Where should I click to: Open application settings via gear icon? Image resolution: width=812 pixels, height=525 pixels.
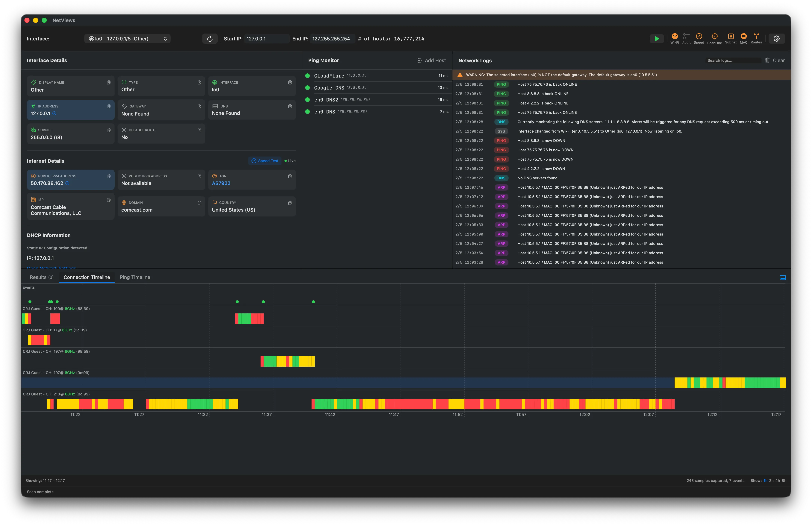pyautogui.click(x=777, y=38)
